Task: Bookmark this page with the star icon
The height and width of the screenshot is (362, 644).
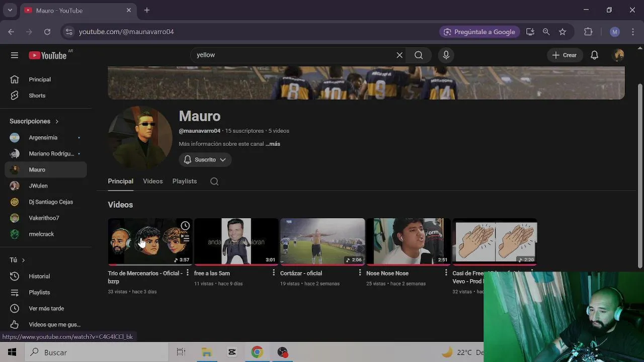Action: coord(562,32)
